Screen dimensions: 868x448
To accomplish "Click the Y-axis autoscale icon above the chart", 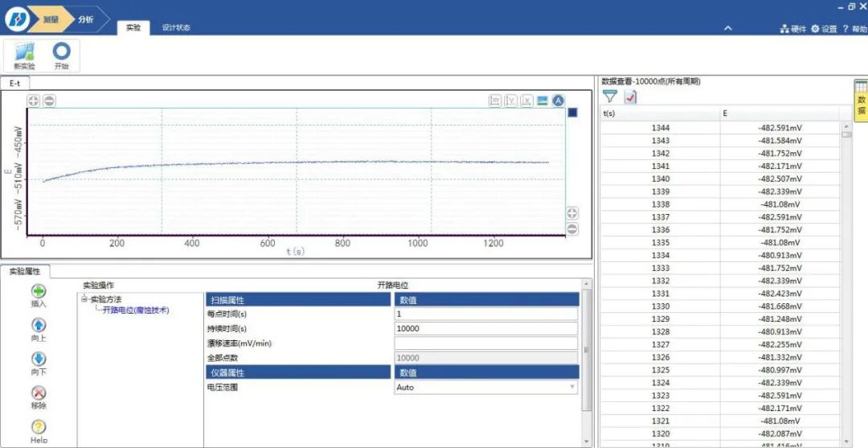I will (511, 101).
